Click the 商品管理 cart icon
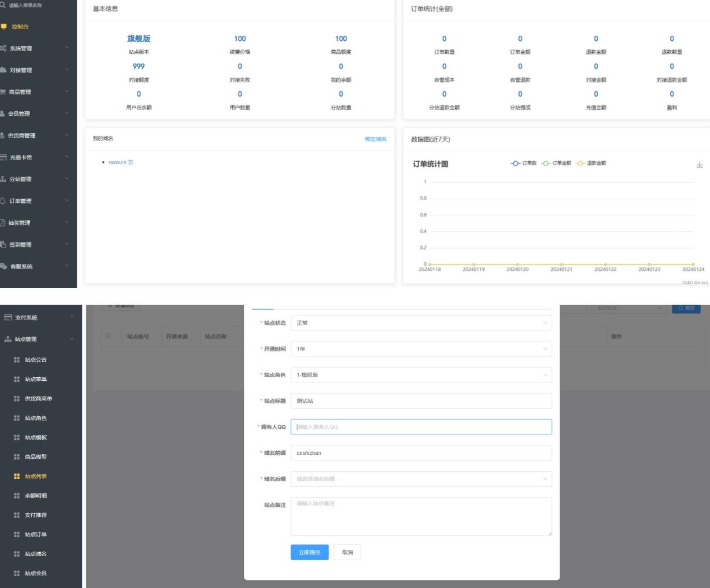Screen dimensions: 710x588 [x=3, y=92]
